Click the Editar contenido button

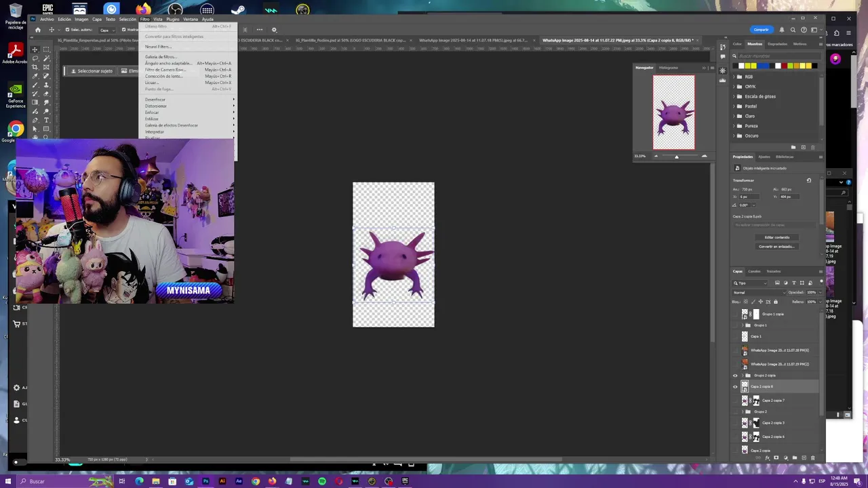pyautogui.click(x=776, y=237)
